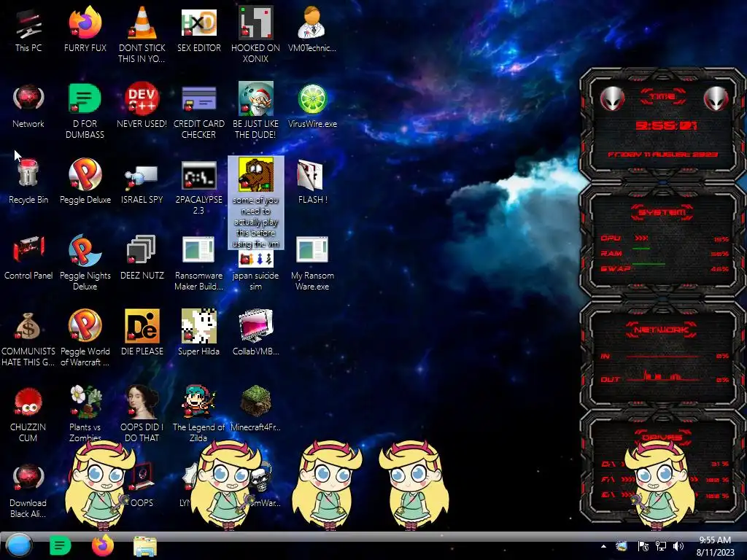Select the BE JUST LIKE THE DUDE! icon
The image size is (747, 560).
(x=255, y=111)
